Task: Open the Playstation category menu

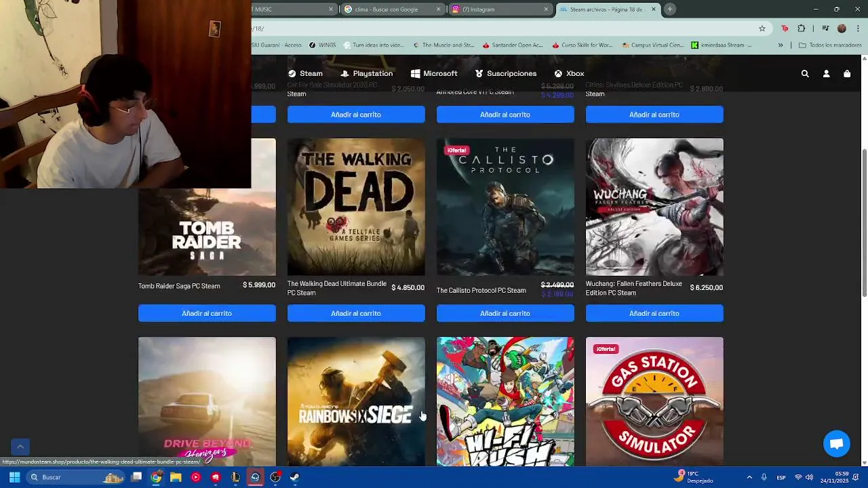Action: click(367, 73)
